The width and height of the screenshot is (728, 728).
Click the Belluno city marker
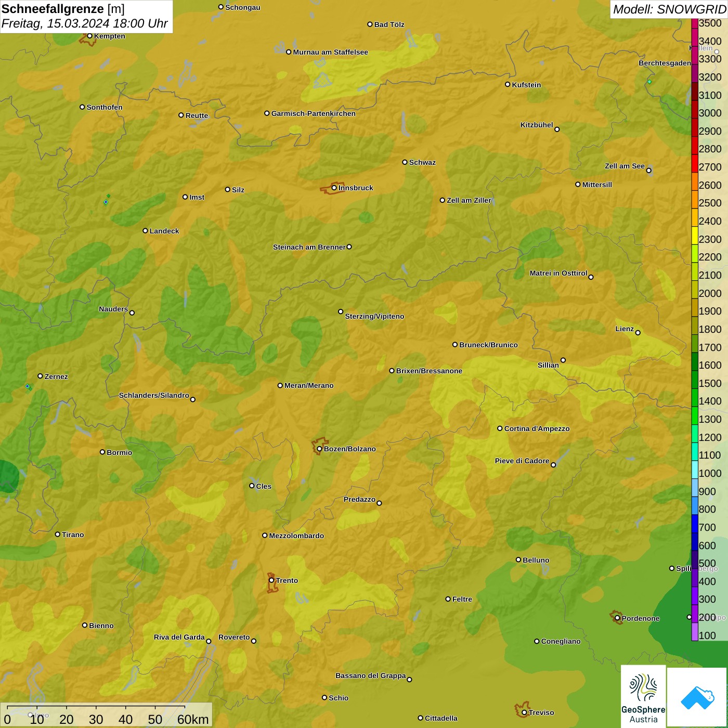518,560
